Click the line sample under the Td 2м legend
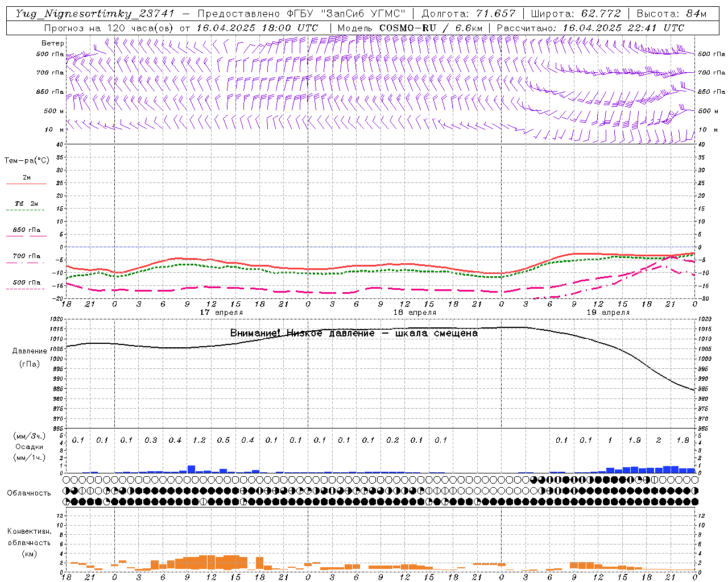This screenshot has width=728, height=582. (26, 210)
